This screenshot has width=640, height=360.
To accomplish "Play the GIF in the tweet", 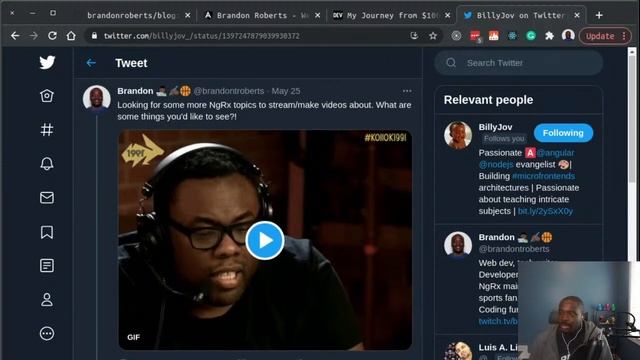I will (x=265, y=240).
